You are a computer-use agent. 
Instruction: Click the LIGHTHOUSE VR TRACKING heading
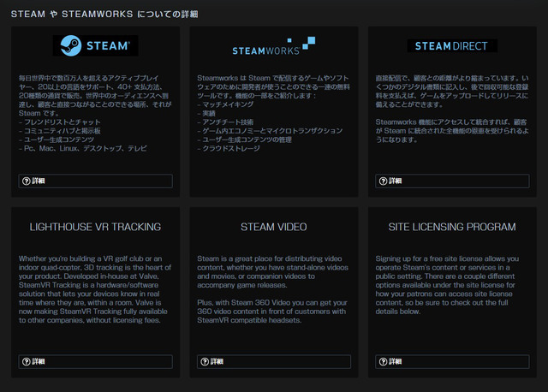pos(95,227)
